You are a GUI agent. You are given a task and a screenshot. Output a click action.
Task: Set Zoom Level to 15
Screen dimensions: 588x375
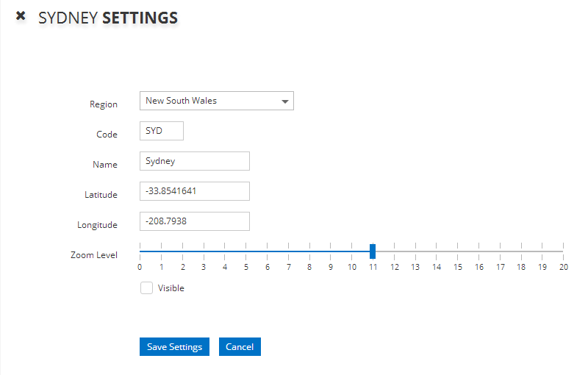(x=458, y=251)
